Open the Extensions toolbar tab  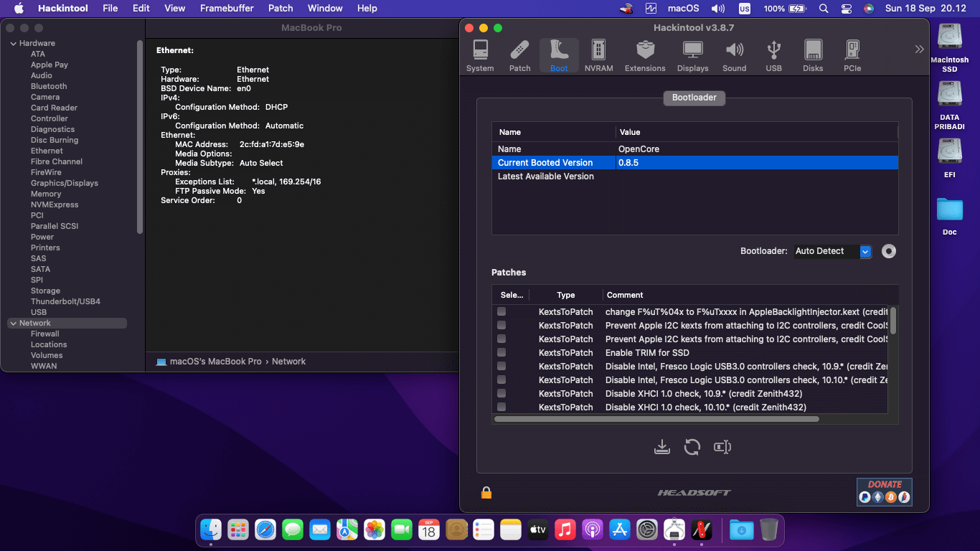(x=645, y=56)
